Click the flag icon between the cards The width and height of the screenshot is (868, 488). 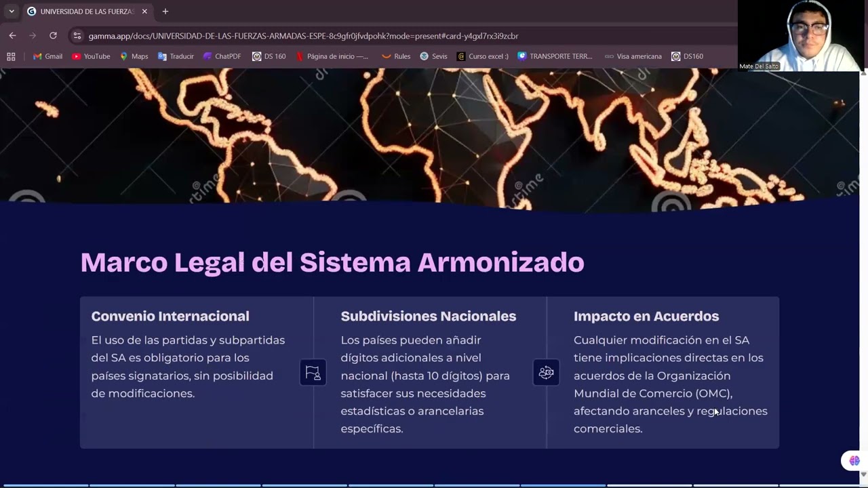[x=313, y=372]
